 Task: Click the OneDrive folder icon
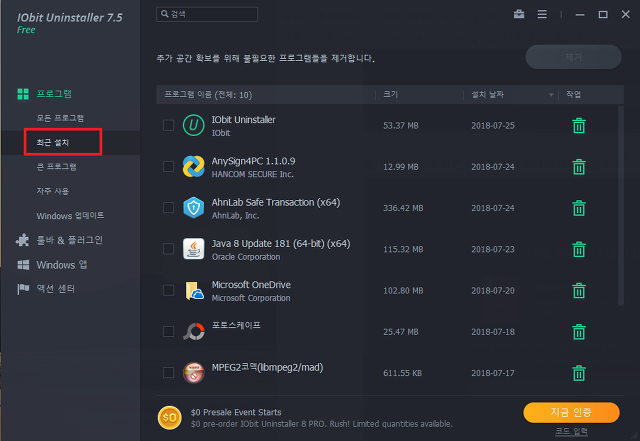(193, 290)
